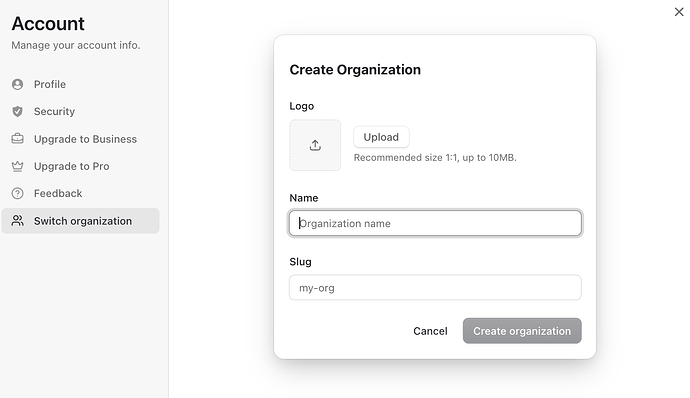Screen dimensions: 690x398
Task: Click the Security shield icon
Action: click(18, 111)
